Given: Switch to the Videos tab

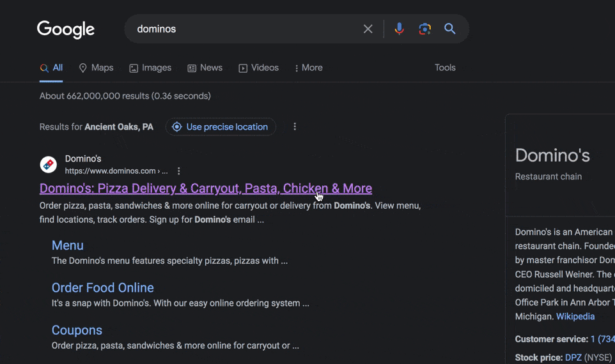Looking at the screenshot, I should pyautogui.click(x=258, y=68).
